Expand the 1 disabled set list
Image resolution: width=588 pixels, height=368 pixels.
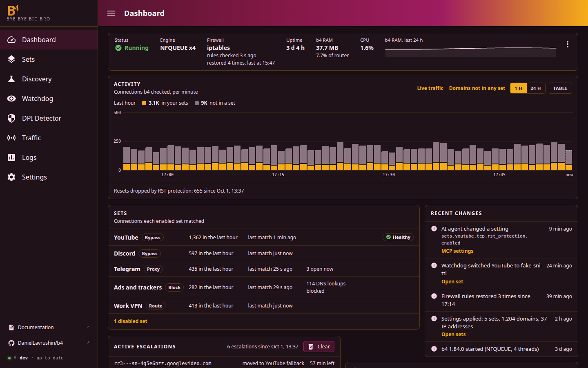(131, 321)
